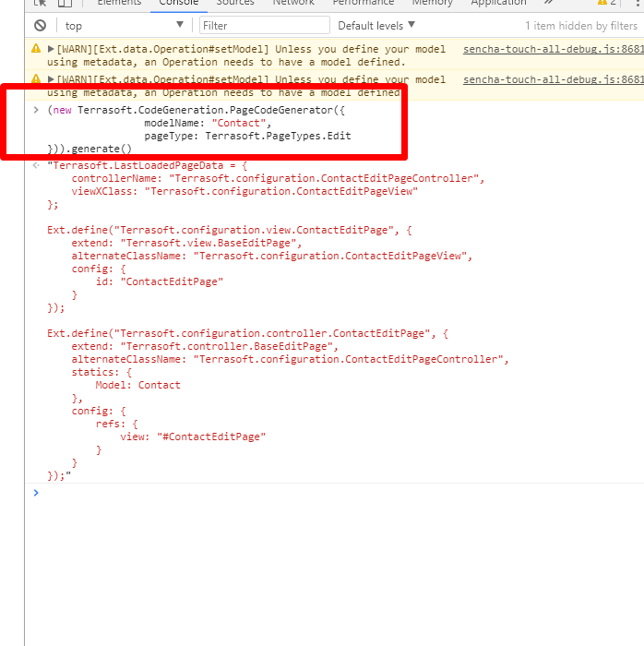The width and height of the screenshot is (644, 646).
Task: Click the command prompt chevron before 'new Terrasoft'
Action: 36,110
